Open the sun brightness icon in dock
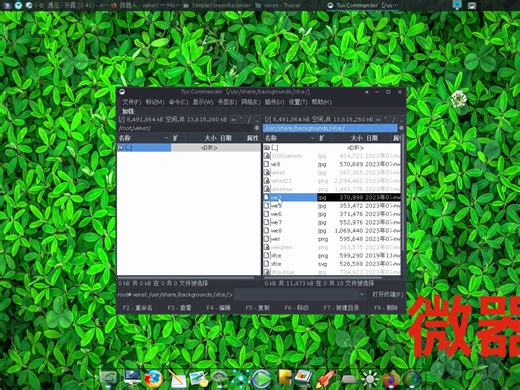Viewport: 520px width, 390px height. tap(370, 379)
